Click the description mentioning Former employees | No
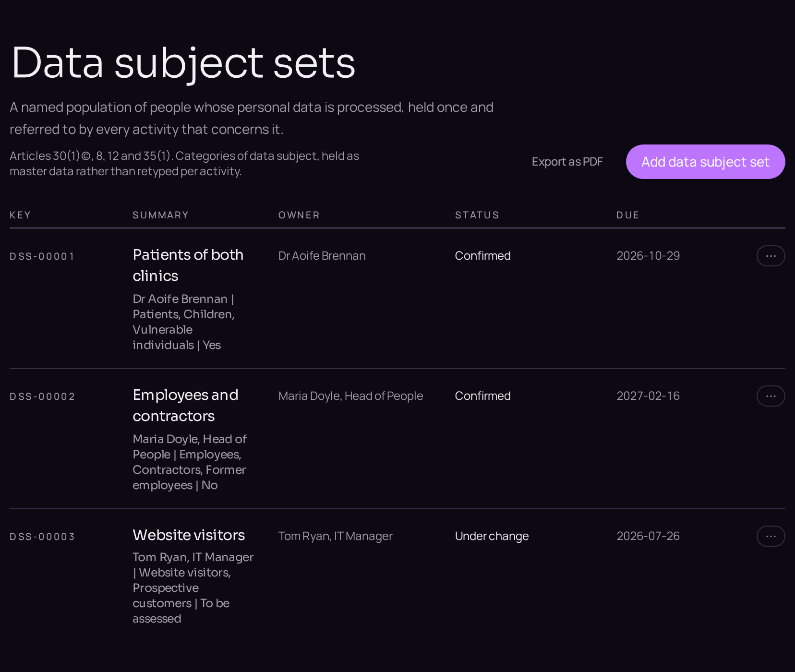This screenshot has height=672, width=795. coord(190,462)
